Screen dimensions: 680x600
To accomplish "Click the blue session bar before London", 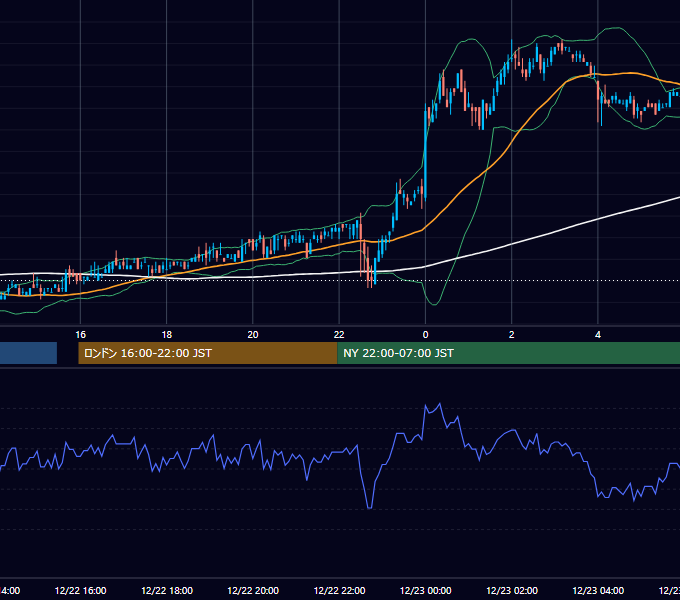I will tap(28, 353).
